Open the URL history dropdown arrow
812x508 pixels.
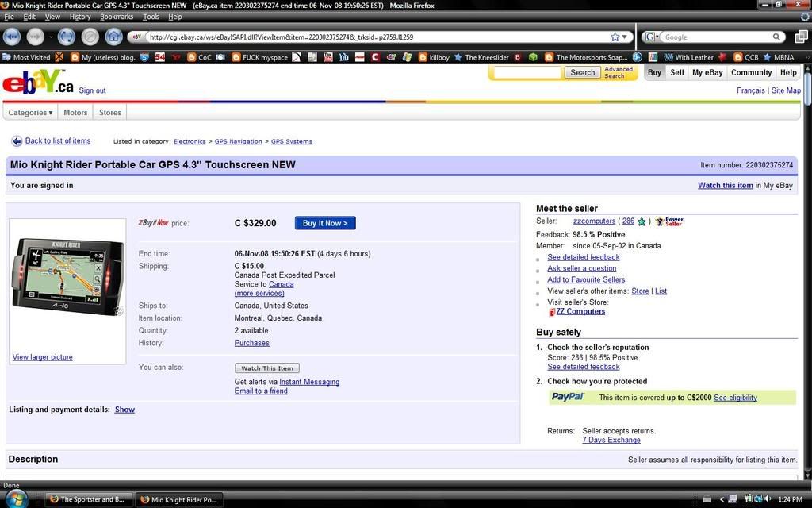point(625,37)
